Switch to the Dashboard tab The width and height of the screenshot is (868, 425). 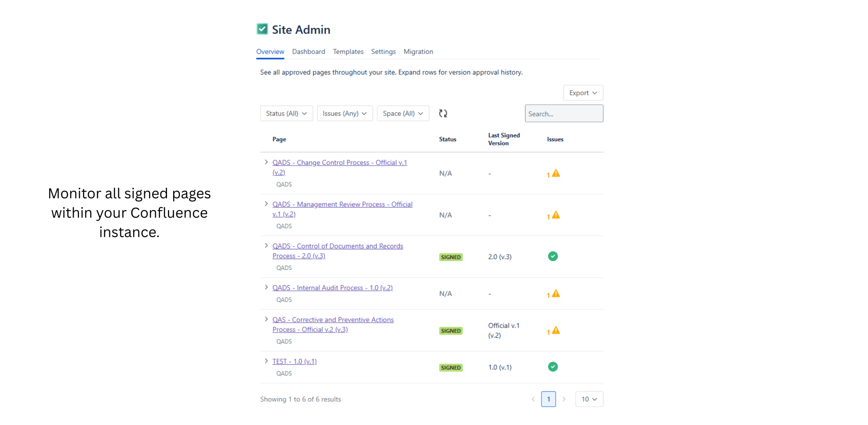[309, 51]
